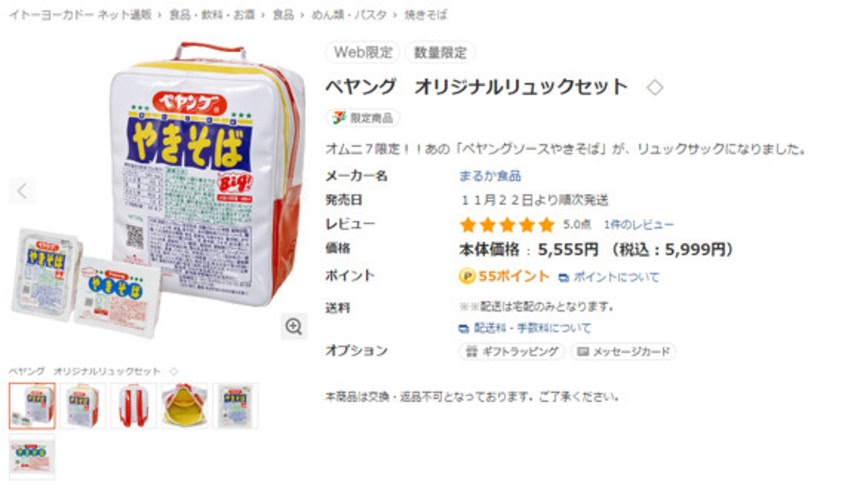Go to めん類・パスタ breadcrumb
The width and height of the screenshot is (860, 488).
349,15
